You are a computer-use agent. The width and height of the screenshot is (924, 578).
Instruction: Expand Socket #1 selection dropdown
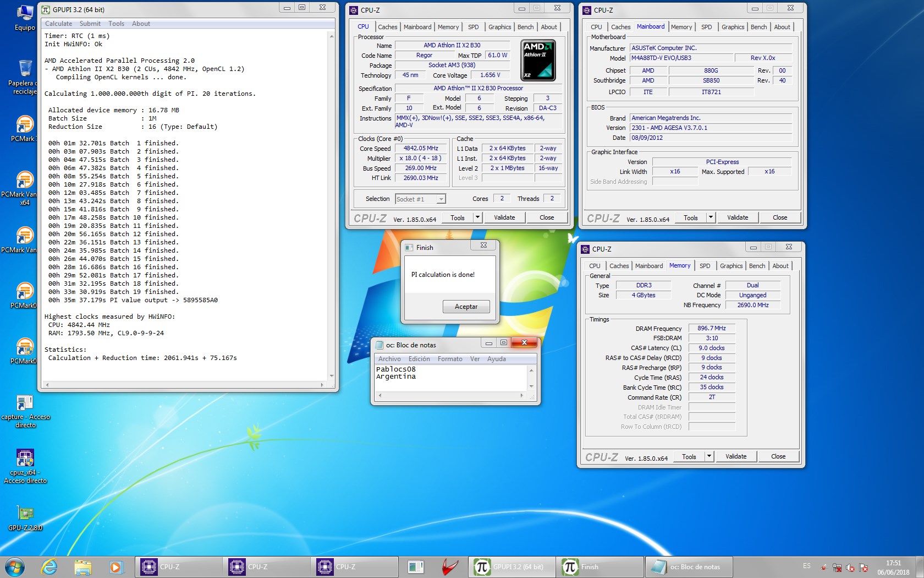click(441, 199)
